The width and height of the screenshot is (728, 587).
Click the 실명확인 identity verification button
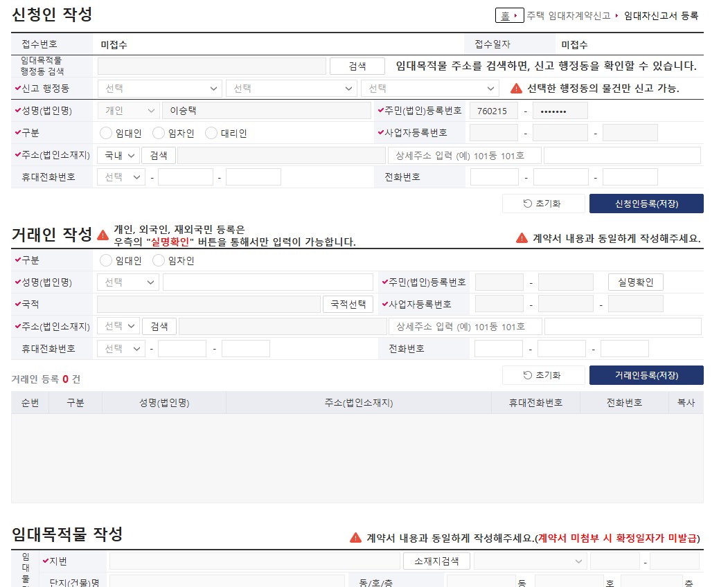point(635,282)
